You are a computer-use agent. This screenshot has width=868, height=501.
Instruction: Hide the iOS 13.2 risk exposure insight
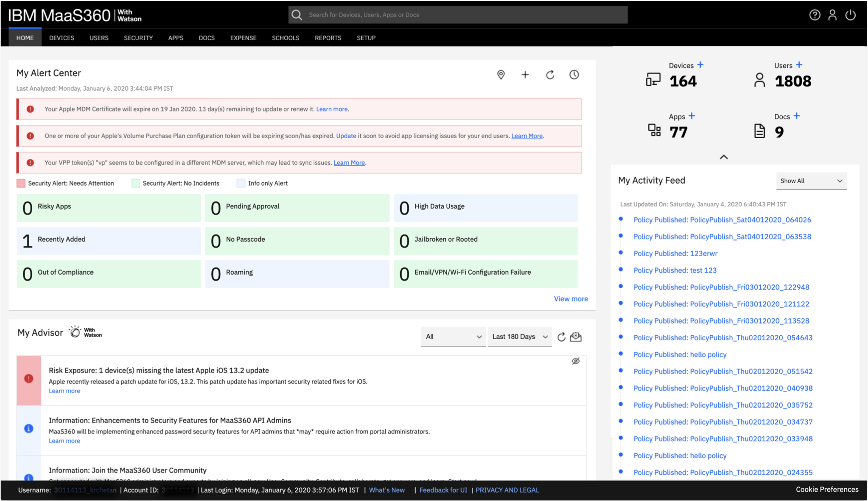click(575, 361)
